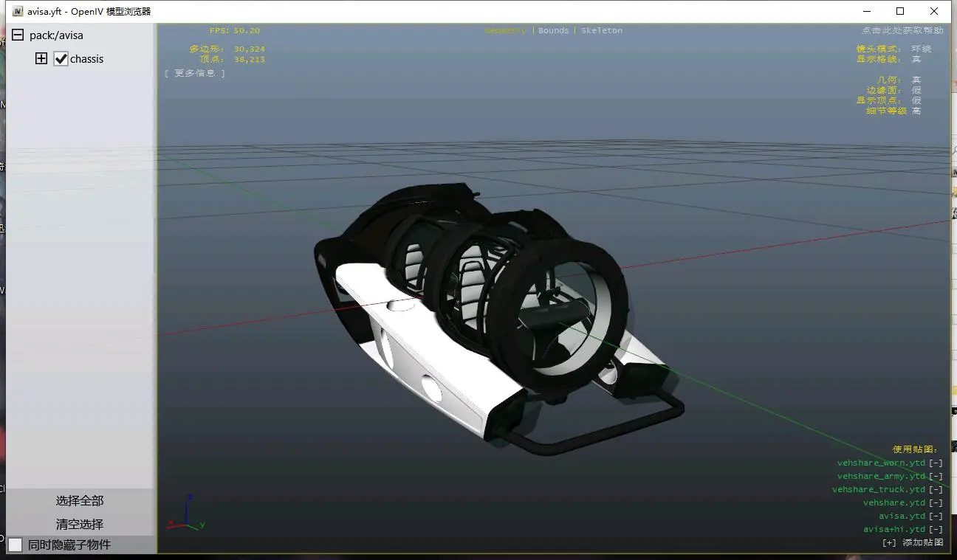This screenshot has height=560, width=957.
Task: Switch to the Bounds view tab
Action: pyautogui.click(x=553, y=31)
